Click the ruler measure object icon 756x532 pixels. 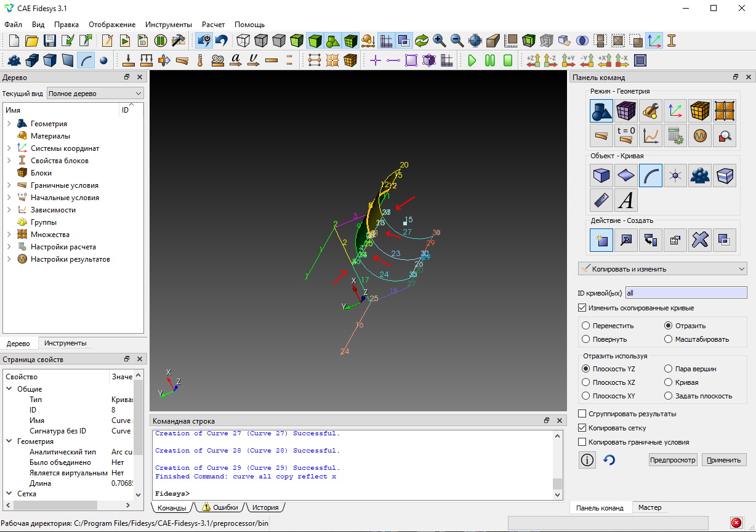click(601, 201)
